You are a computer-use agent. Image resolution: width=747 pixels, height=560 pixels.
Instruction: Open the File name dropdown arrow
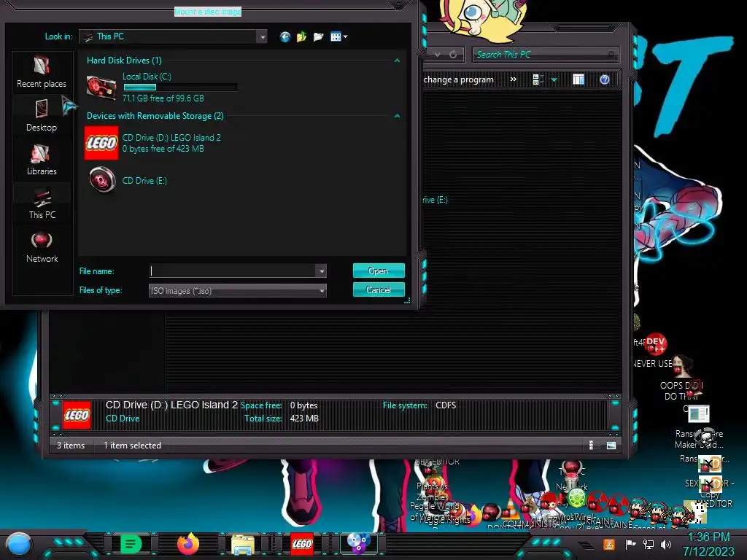[x=322, y=271]
